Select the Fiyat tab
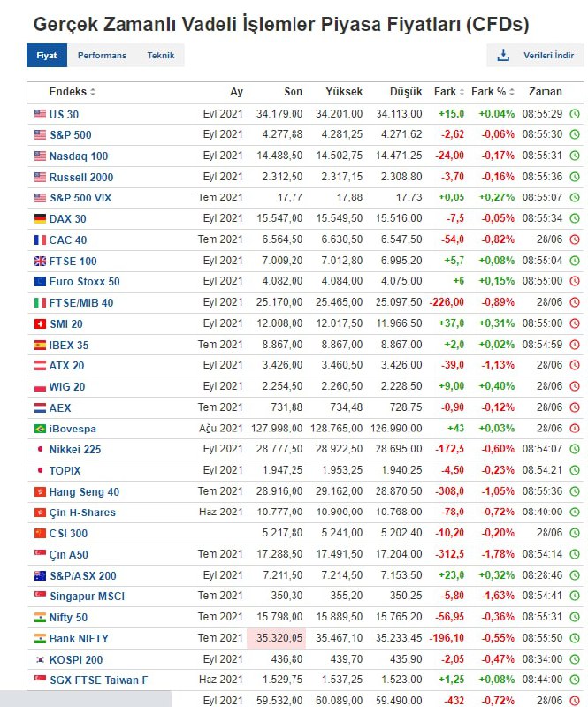Image resolution: width=588 pixels, height=707 pixels. (x=47, y=56)
